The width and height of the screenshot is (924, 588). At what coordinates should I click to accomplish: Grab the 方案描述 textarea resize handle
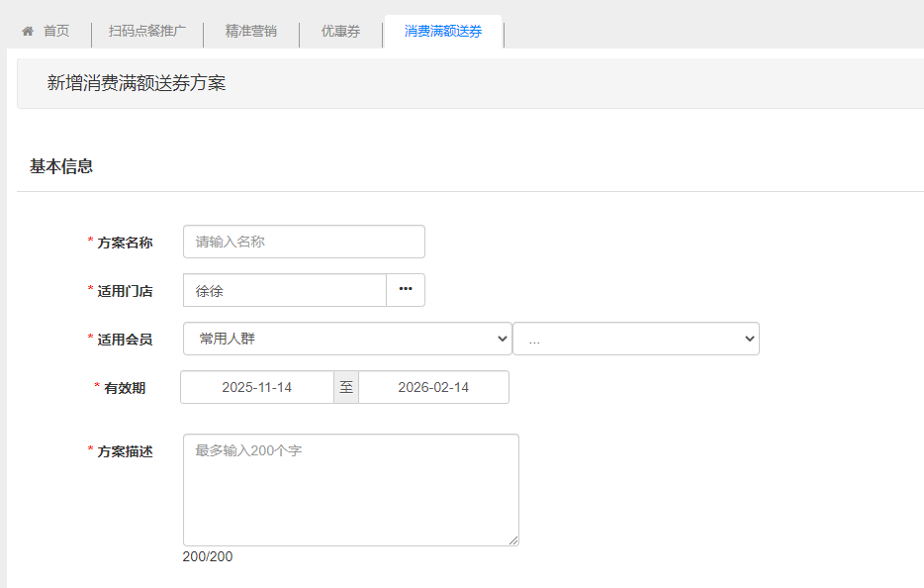513,540
